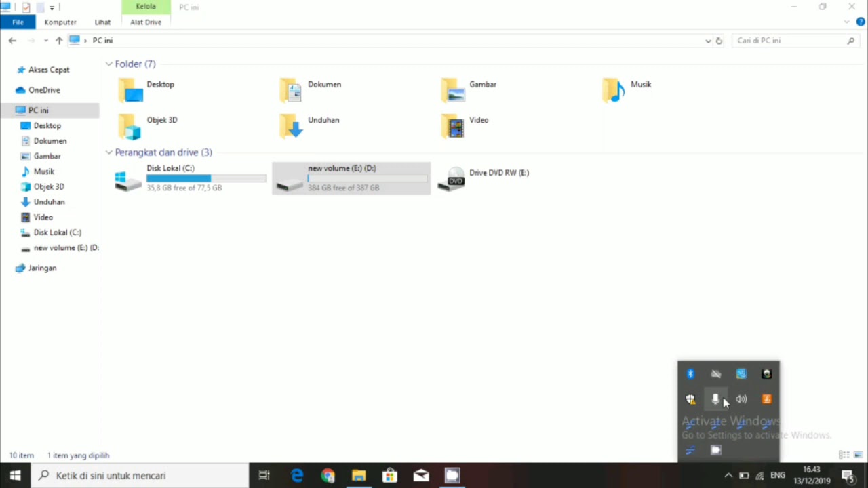Open Microsoft Edge from the taskbar
The width and height of the screenshot is (868, 488).
tap(297, 476)
